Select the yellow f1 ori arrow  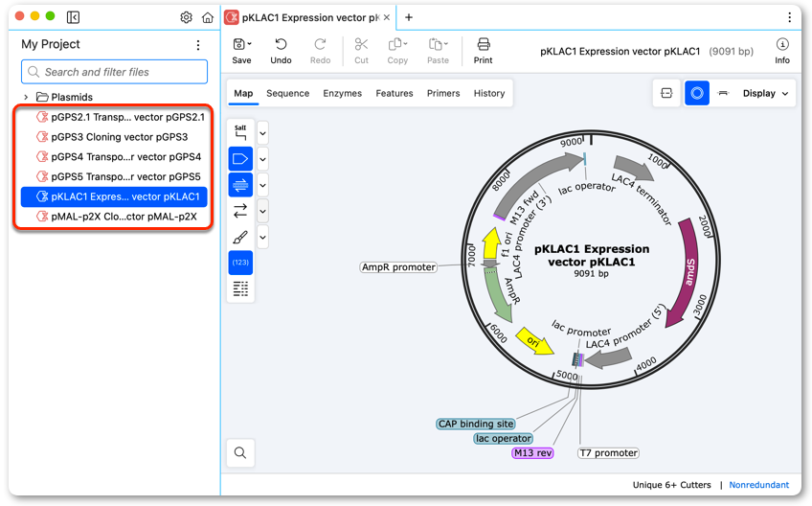point(490,243)
